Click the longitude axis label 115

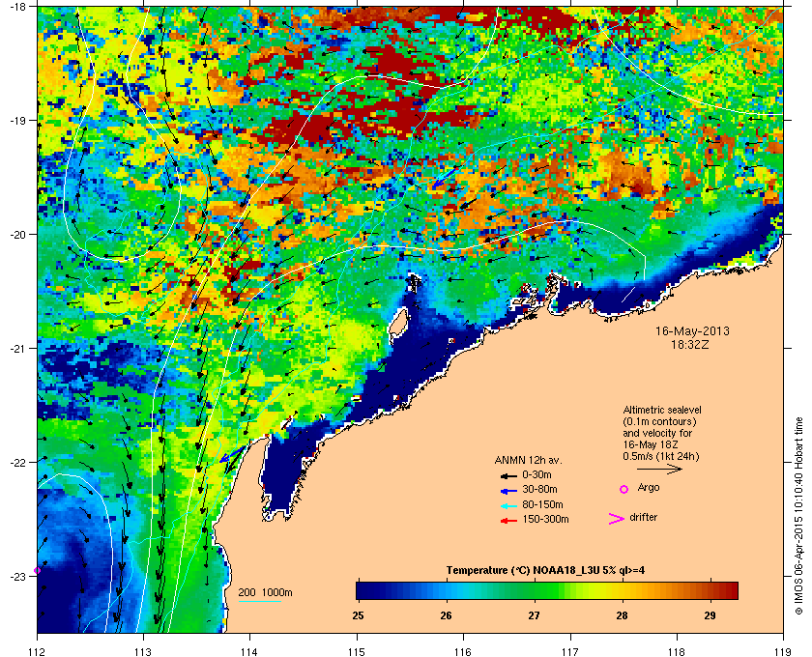click(x=357, y=651)
